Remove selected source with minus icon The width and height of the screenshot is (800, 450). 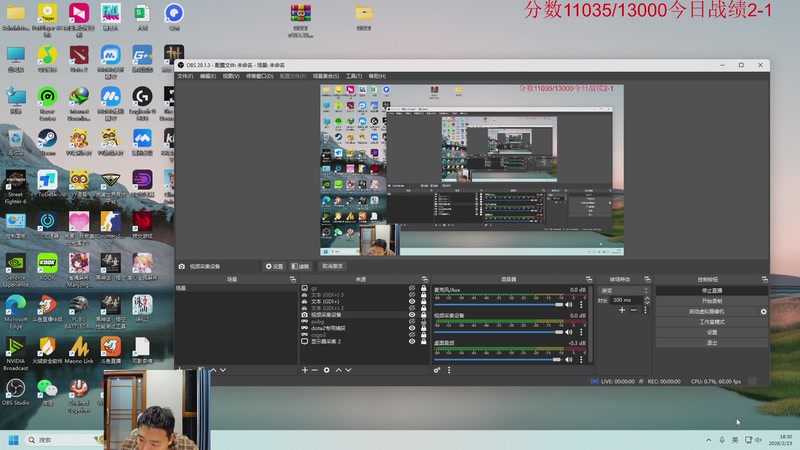click(314, 370)
